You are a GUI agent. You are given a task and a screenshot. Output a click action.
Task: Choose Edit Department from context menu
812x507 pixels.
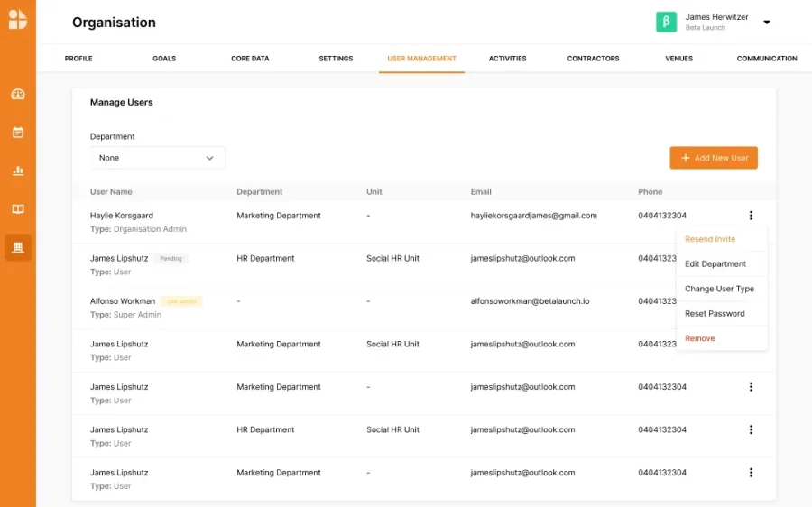point(715,264)
